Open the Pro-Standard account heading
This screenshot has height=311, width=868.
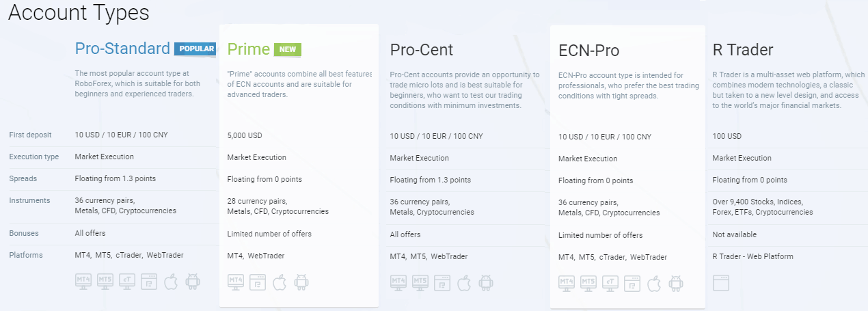point(122,49)
